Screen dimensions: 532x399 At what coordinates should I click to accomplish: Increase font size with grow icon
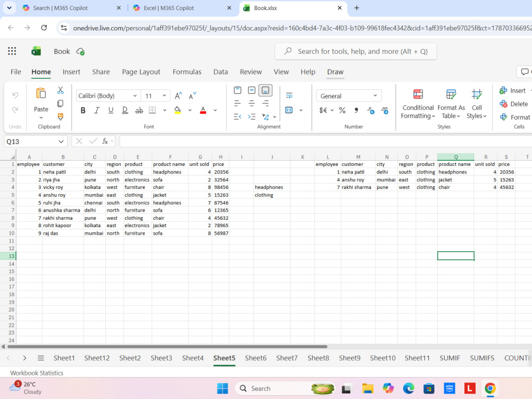tap(178, 96)
